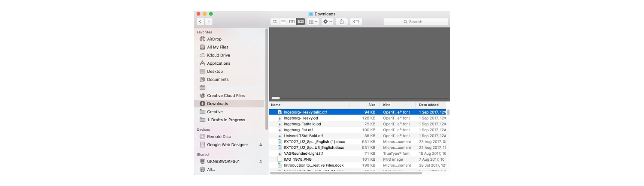
Task: Sort files by Date Added column
Action: [429, 105]
